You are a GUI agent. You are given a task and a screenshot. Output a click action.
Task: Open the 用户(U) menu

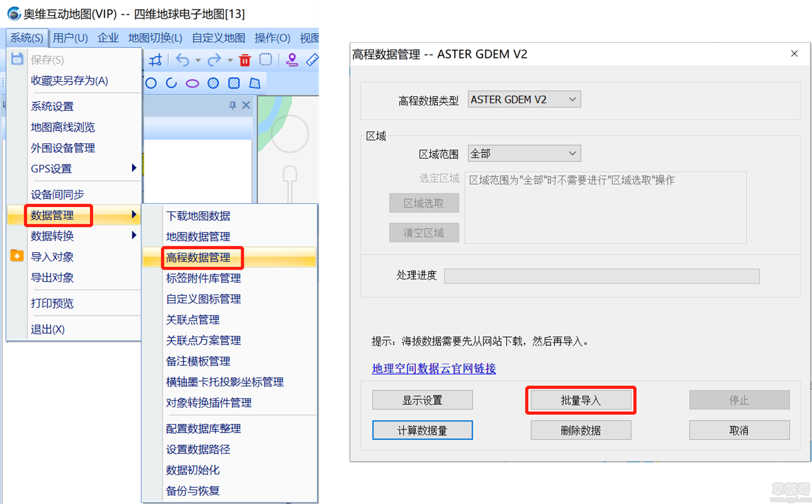[x=70, y=38]
